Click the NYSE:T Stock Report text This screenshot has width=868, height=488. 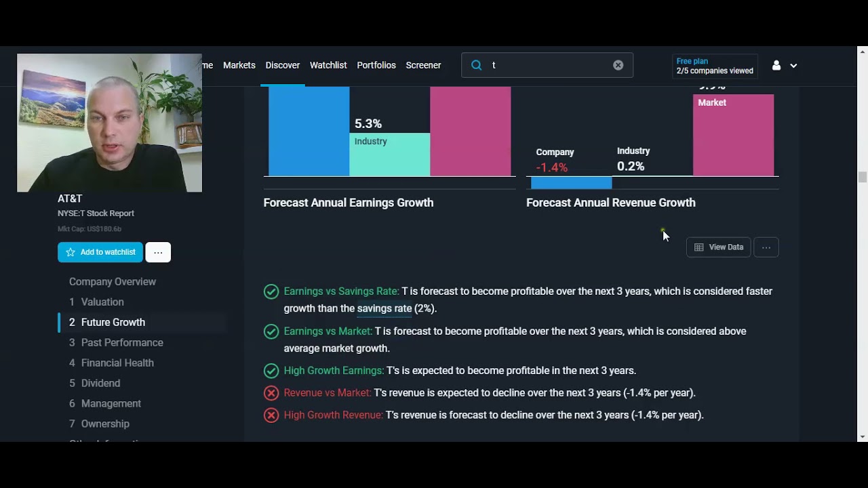[96, 213]
